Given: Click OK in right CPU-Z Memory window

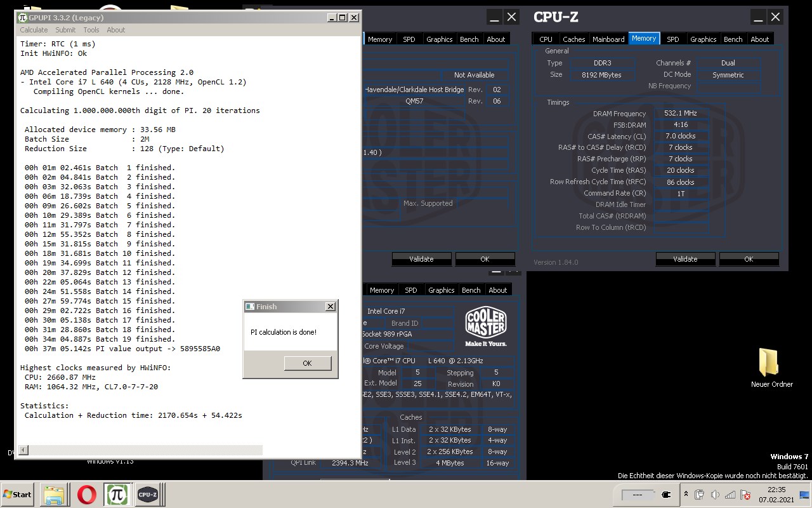Looking at the screenshot, I should tap(749, 259).
